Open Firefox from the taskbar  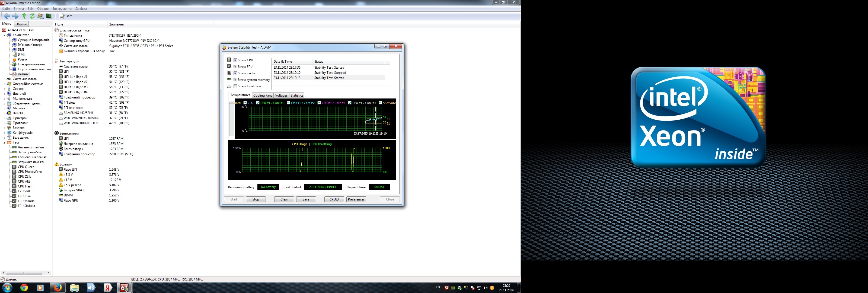coord(58,288)
